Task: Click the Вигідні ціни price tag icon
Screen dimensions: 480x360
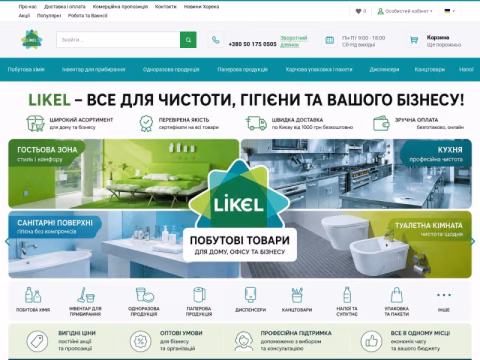Action: [x=37, y=341]
